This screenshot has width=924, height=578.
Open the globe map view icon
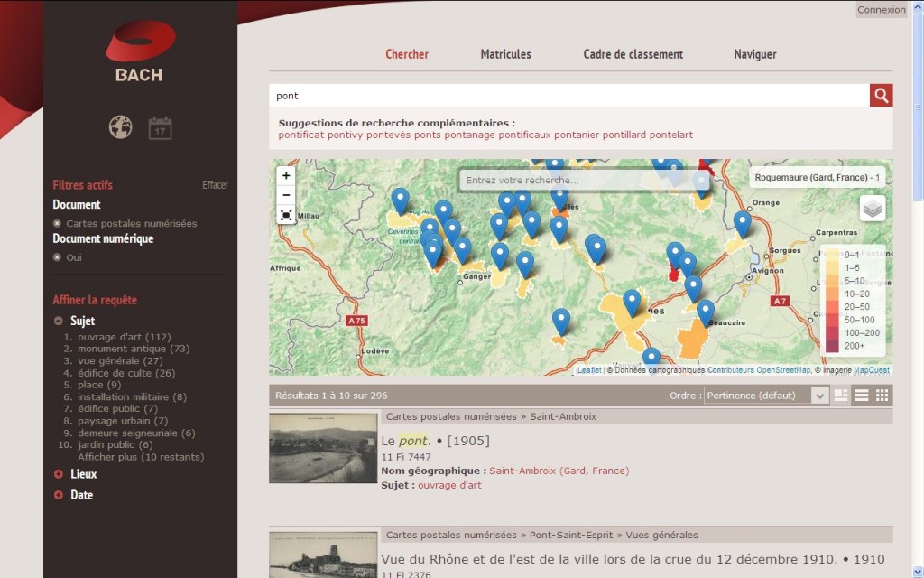[121, 127]
